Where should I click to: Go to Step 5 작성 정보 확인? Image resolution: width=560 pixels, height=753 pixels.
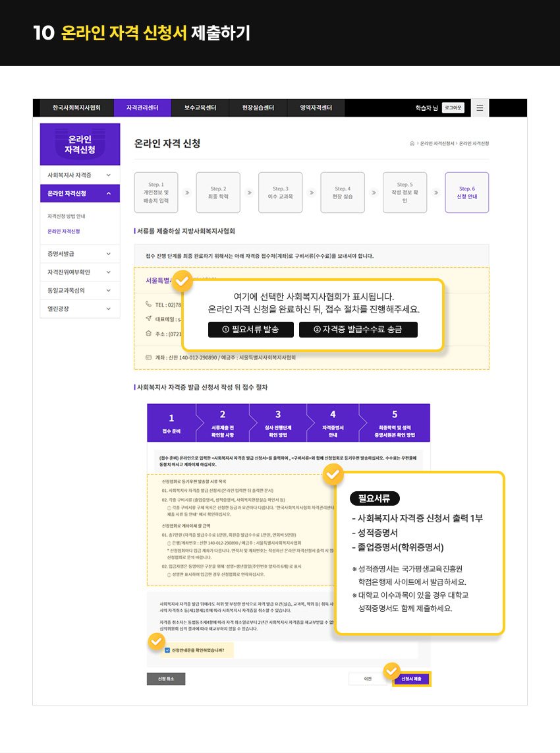[405, 193]
